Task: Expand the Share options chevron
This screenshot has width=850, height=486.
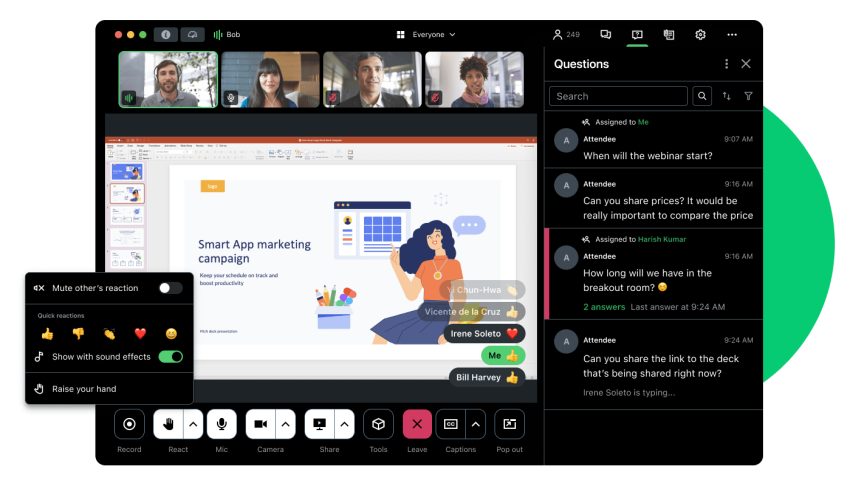Action: tap(344, 424)
